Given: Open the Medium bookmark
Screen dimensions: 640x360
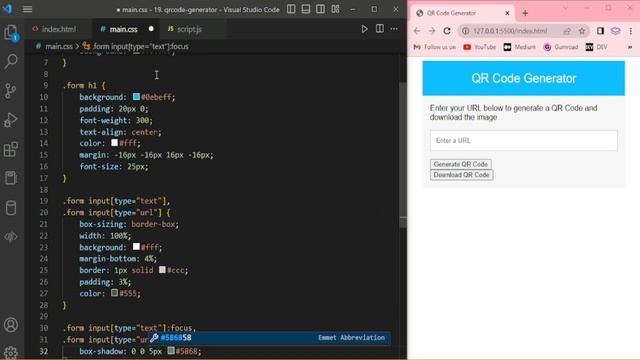Looking at the screenshot, I should point(520,47).
